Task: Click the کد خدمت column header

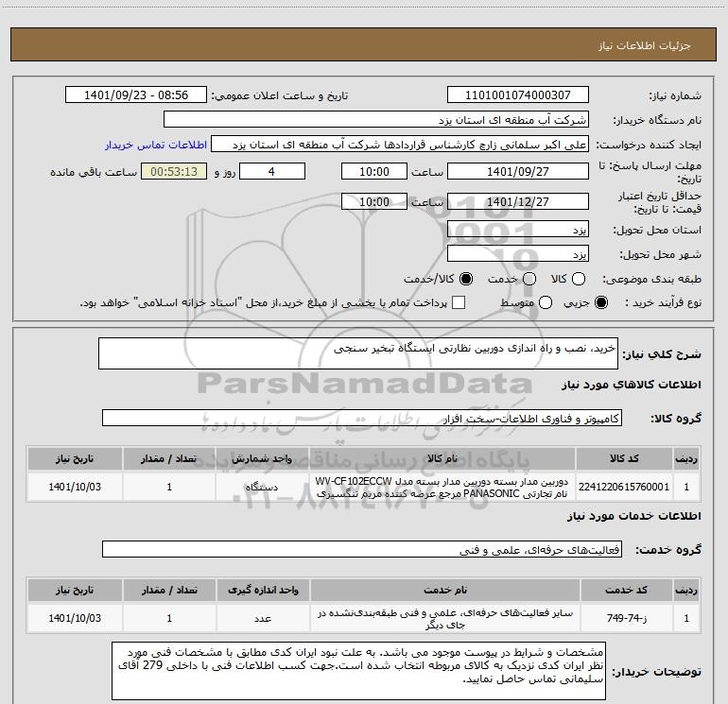Action: click(x=626, y=591)
